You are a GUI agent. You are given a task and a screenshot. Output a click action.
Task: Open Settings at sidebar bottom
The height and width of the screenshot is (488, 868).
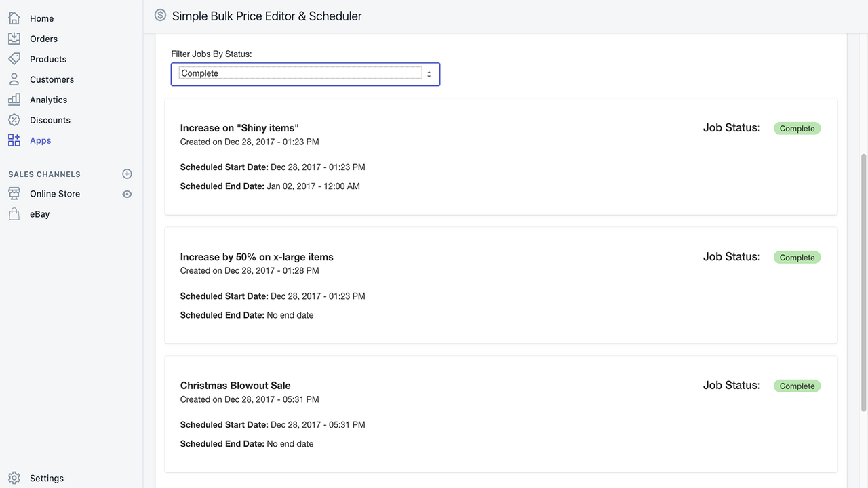(47, 478)
